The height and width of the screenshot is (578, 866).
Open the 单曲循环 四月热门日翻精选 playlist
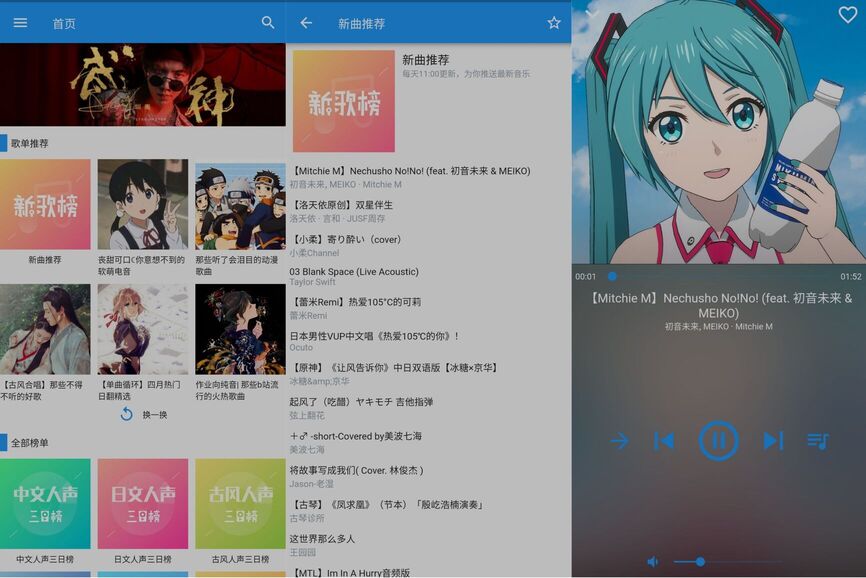[x=142, y=329]
